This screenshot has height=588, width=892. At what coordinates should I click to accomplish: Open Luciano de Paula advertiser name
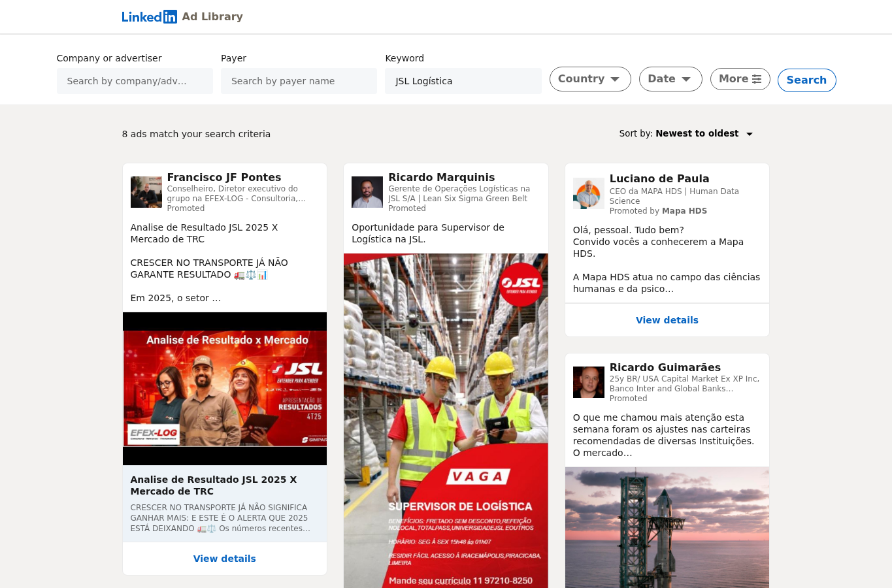(x=659, y=178)
